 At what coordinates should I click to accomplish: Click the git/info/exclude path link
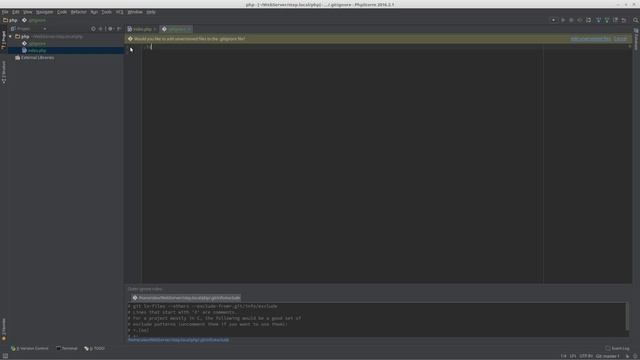tap(178, 340)
